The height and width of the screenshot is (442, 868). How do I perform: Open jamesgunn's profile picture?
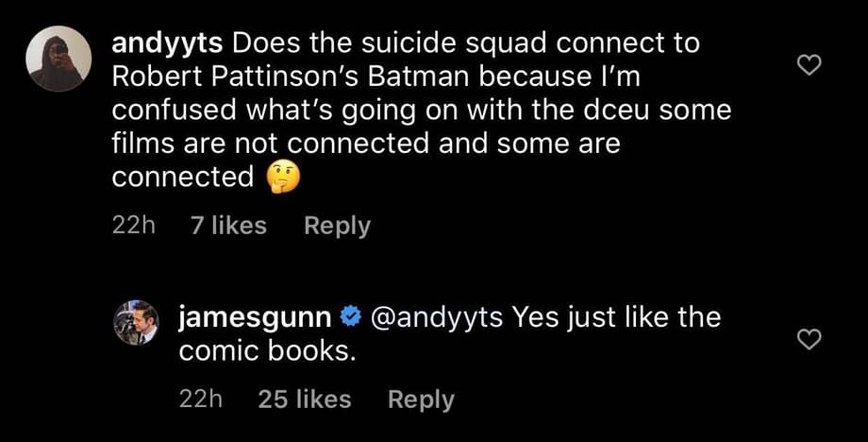(x=136, y=322)
